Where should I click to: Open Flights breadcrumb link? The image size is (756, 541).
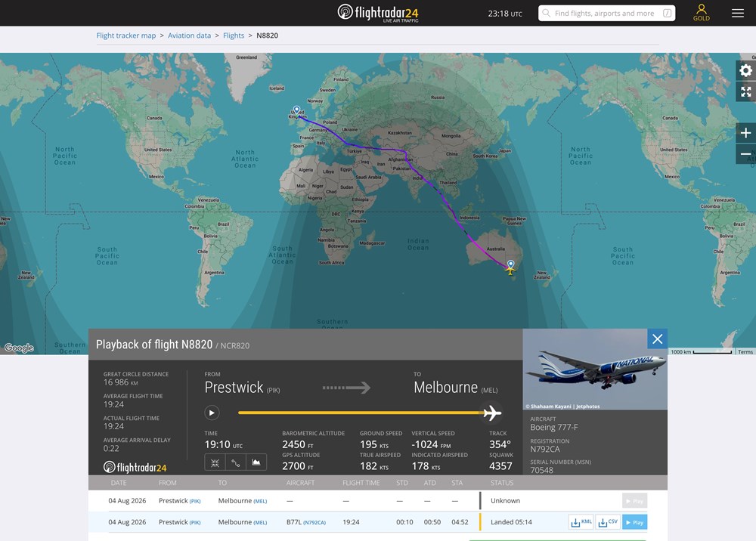click(234, 36)
